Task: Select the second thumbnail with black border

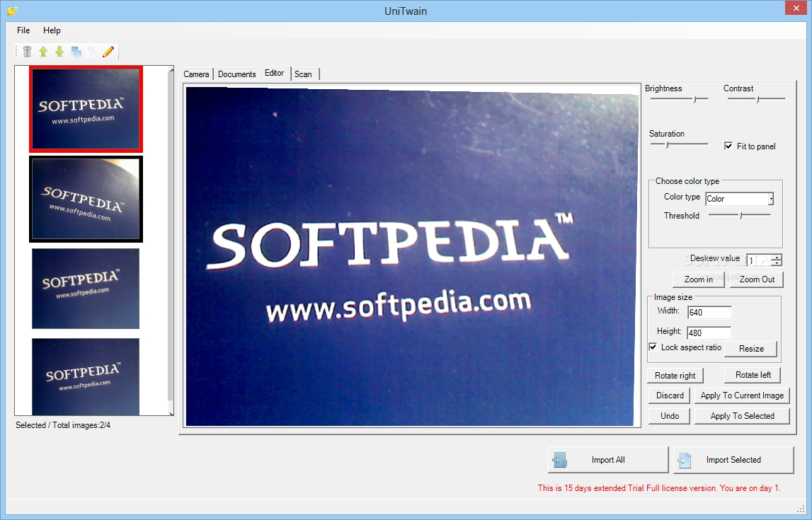Action: tap(86, 200)
